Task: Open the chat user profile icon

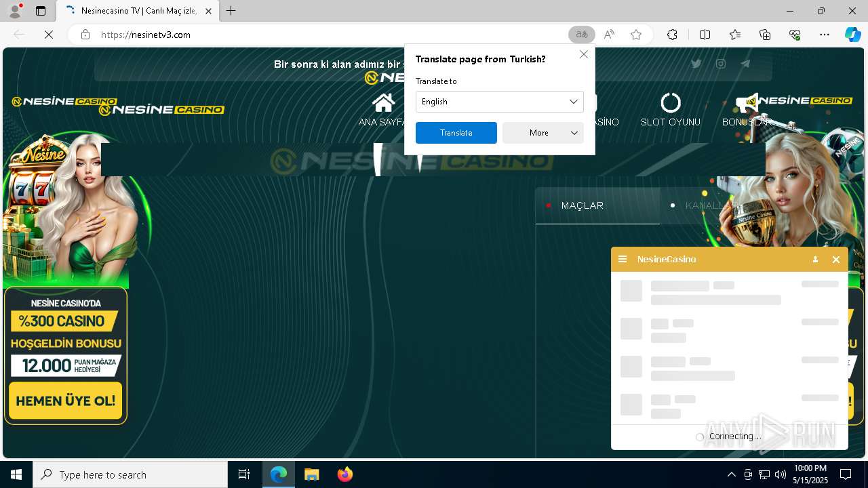Action: (815, 260)
